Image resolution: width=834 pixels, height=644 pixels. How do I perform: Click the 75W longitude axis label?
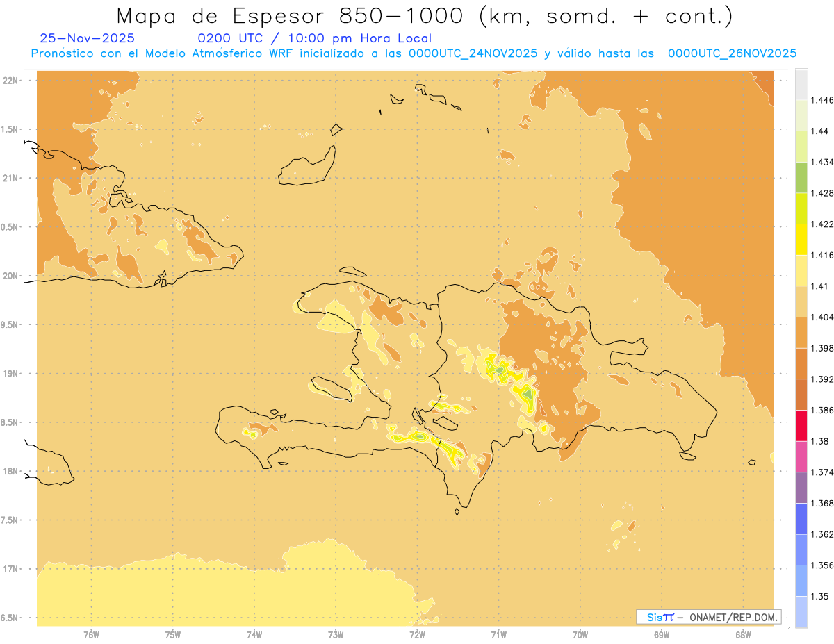(173, 635)
